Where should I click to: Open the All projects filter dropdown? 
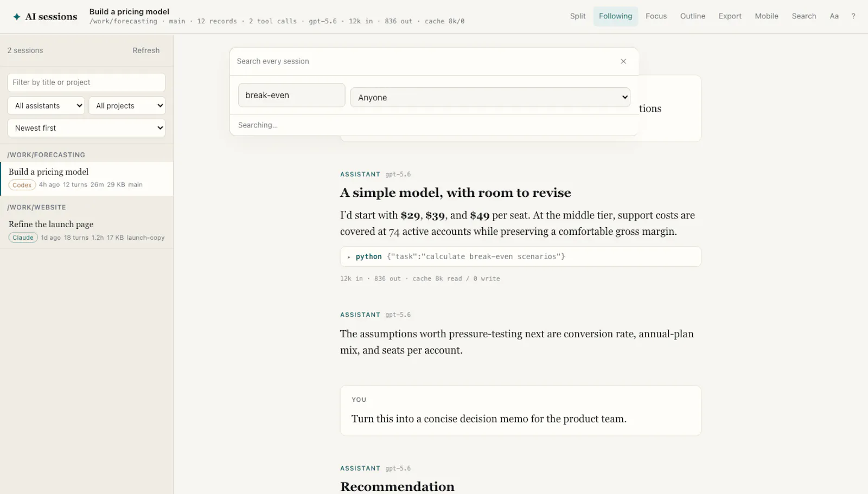click(127, 106)
